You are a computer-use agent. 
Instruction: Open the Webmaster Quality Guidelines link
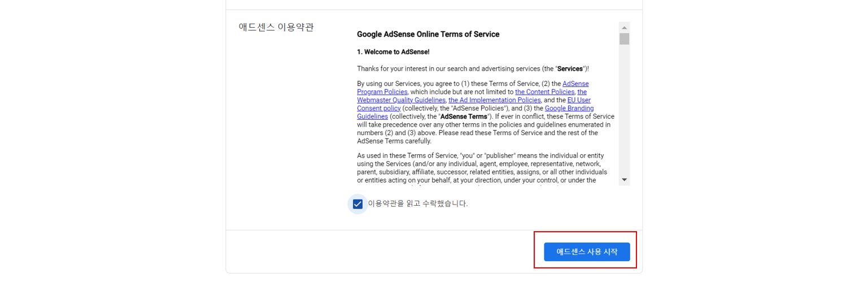pyautogui.click(x=401, y=100)
